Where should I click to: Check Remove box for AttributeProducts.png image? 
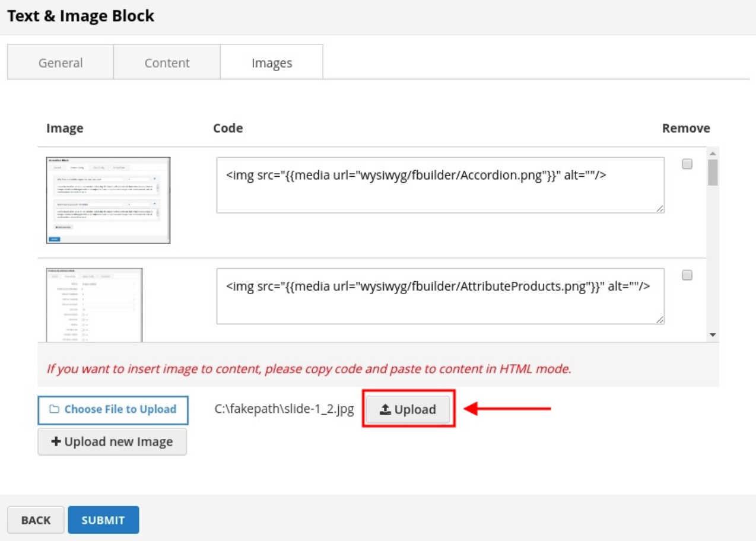tap(687, 275)
